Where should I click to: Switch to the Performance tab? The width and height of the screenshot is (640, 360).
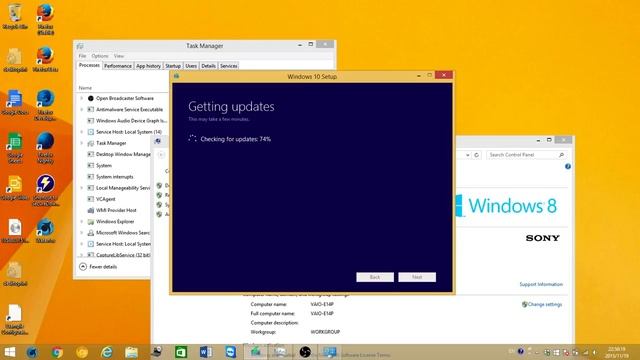(118, 66)
